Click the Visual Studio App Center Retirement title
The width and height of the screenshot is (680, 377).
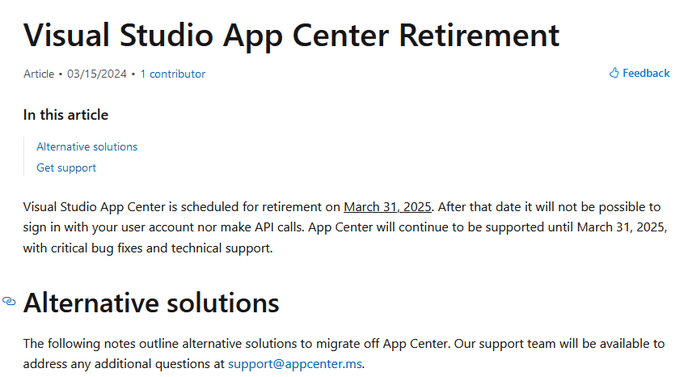tap(291, 35)
